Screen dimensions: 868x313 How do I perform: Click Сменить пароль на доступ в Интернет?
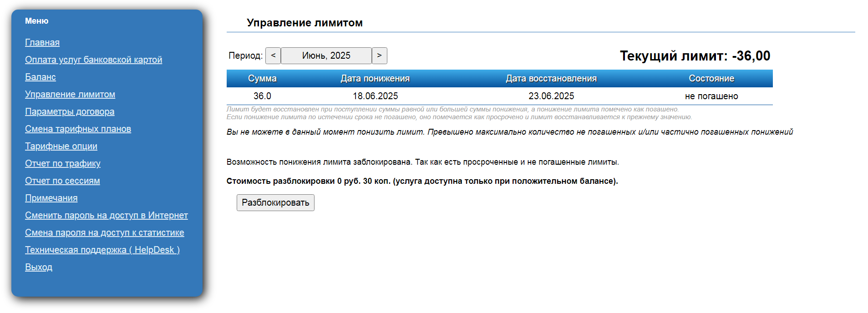click(107, 215)
